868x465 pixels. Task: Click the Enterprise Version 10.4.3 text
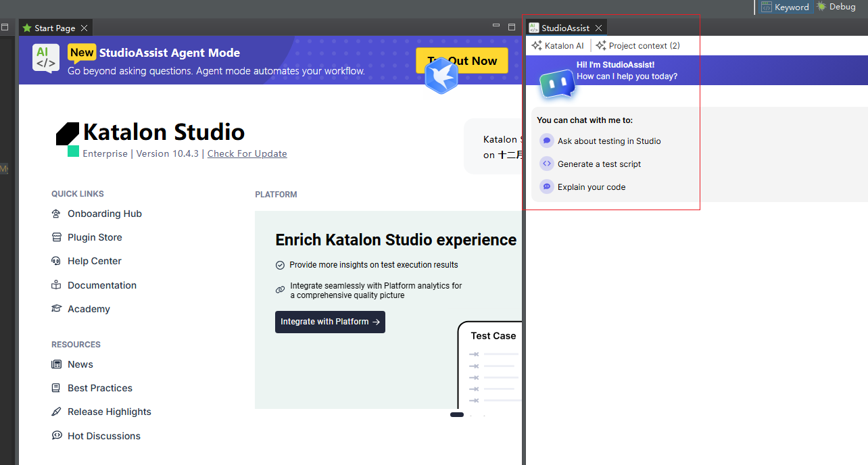click(141, 153)
